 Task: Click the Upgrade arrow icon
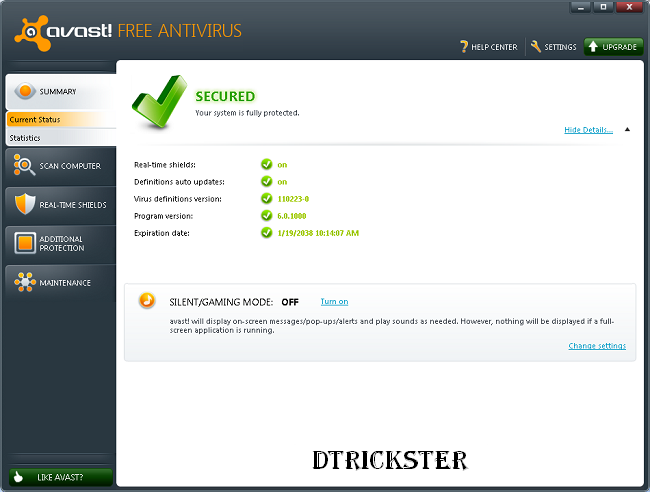(593, 46)
